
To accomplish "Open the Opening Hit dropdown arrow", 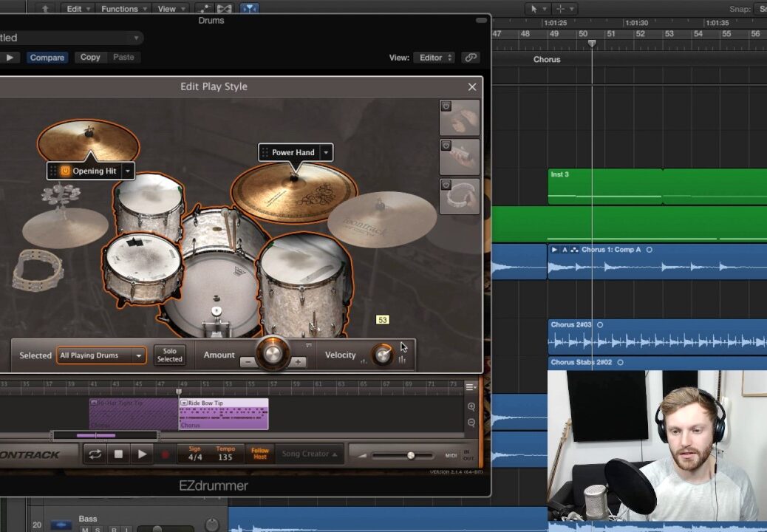I will tap(128, 171).
